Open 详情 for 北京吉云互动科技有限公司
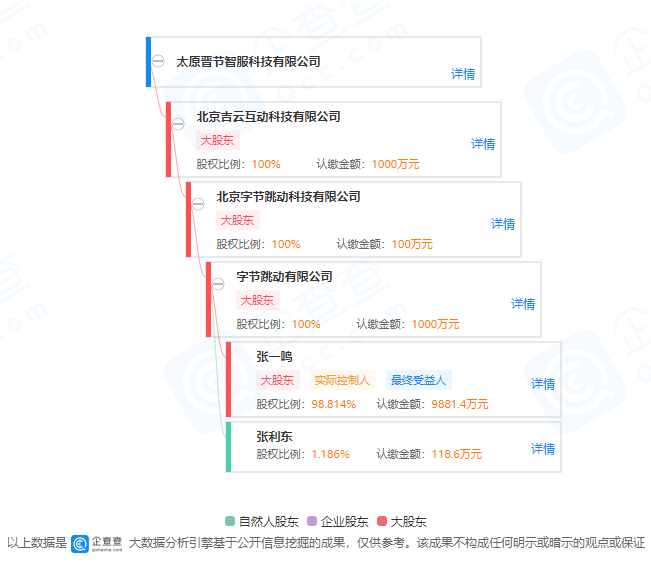Image resolution: width=651 pixels, height=562 pixels. point(483,144)
